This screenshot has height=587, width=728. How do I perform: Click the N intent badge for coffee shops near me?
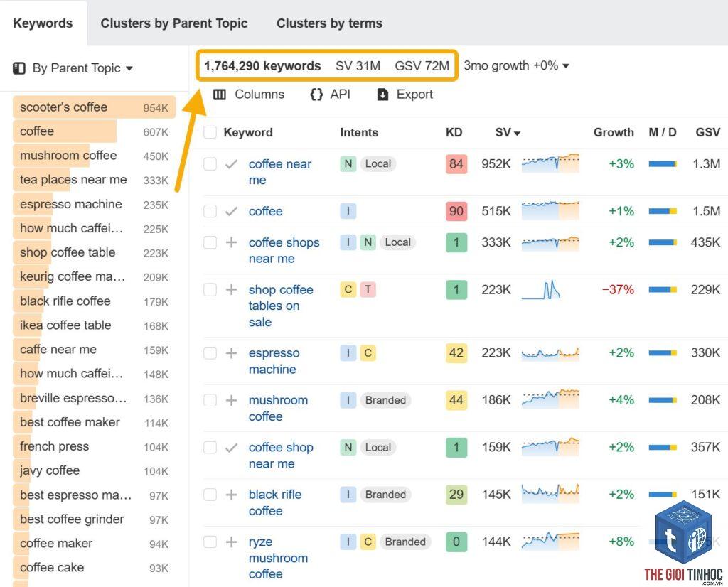click(368, 242)
